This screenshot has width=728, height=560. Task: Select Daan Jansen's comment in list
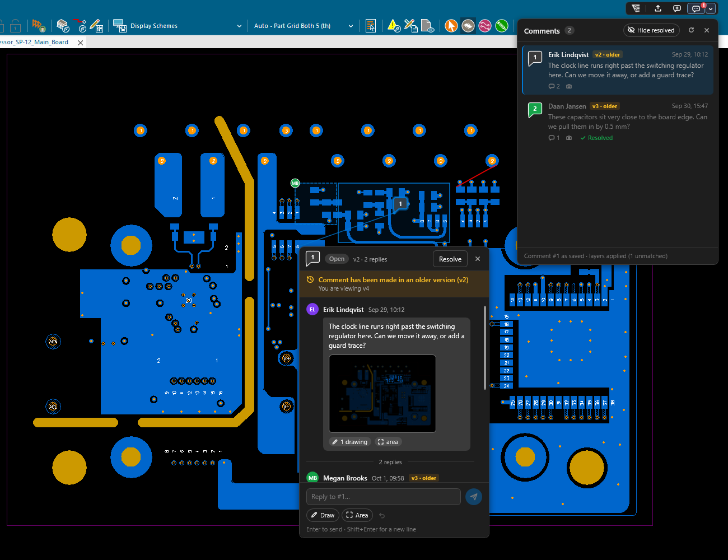click(618, 122)
